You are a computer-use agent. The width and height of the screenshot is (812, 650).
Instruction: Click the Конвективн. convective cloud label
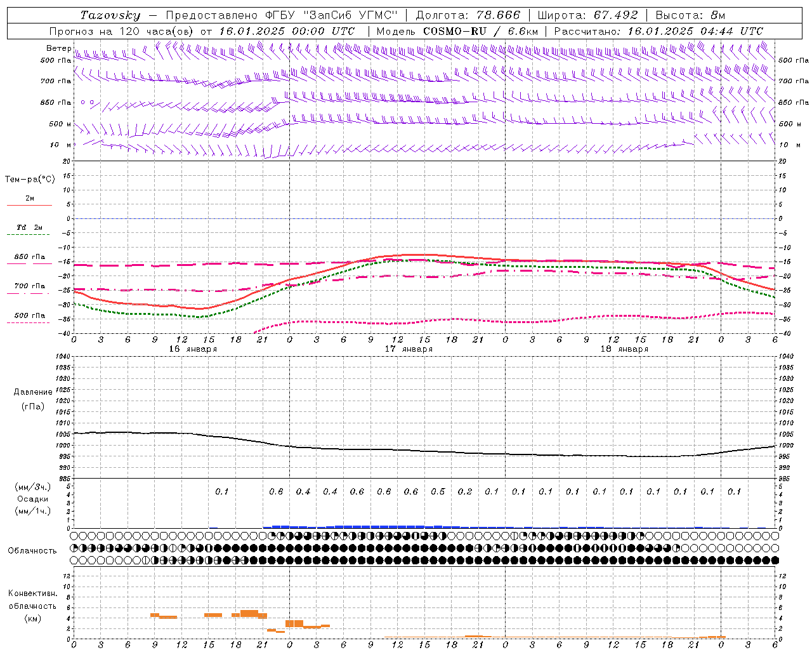32,594
